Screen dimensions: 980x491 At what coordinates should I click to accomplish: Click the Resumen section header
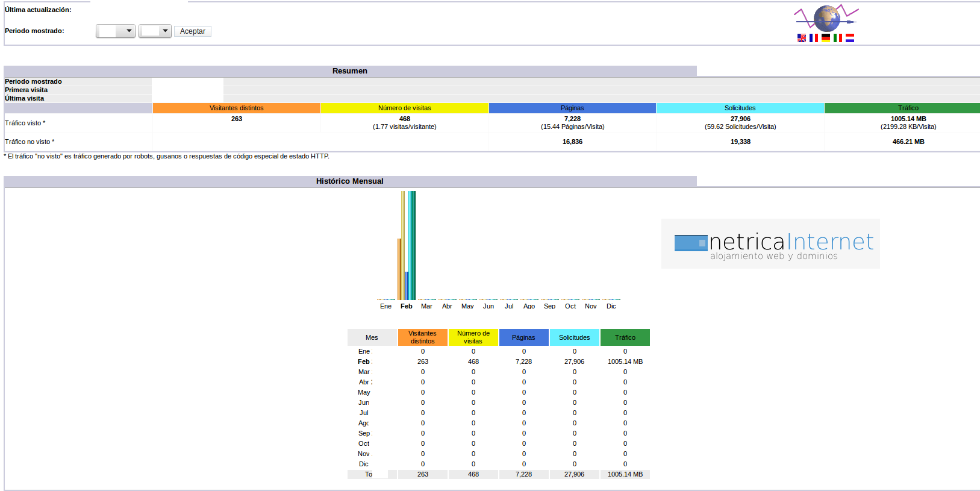pyautogui.click(x=350, y=71)
